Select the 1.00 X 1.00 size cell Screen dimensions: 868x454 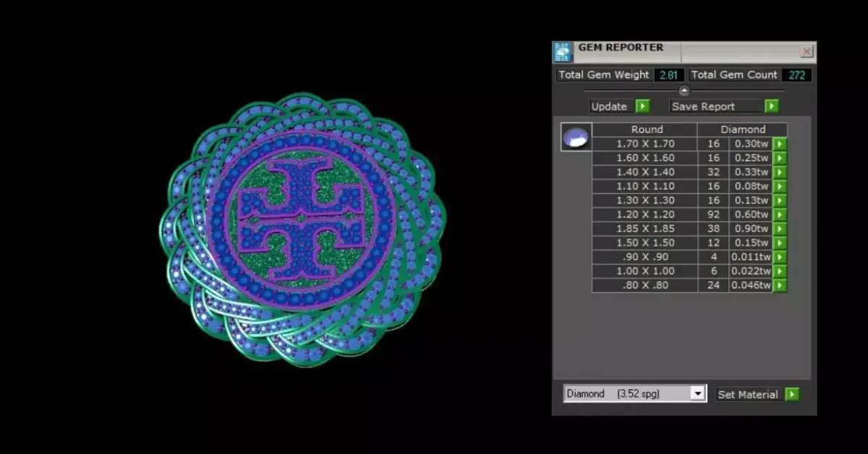click(x=645, y=271)
